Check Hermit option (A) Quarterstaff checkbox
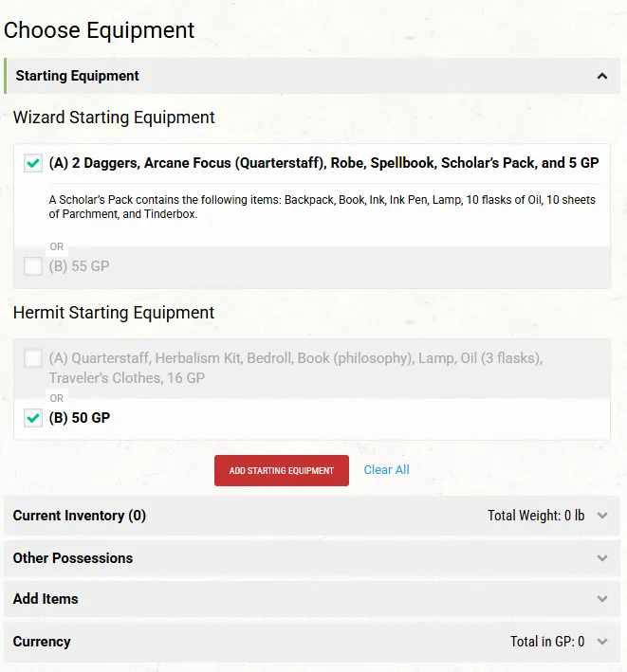627x672 pixels. 33,358
